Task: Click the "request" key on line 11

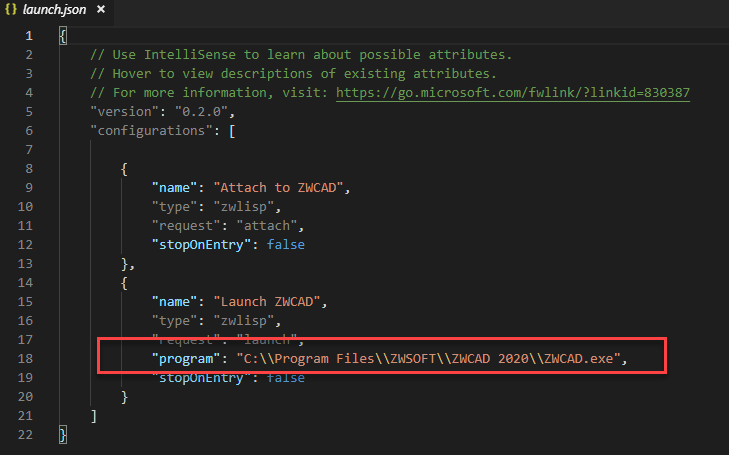Action: pos(186,226)
